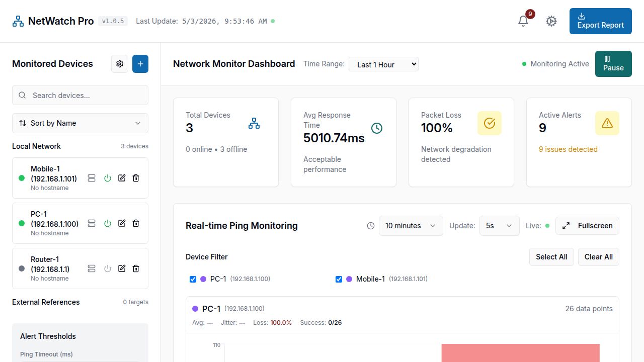Open the Time Range dropdown showing Last 1 Hour
This screenshot has width=644, height=362.
[383, 64]
